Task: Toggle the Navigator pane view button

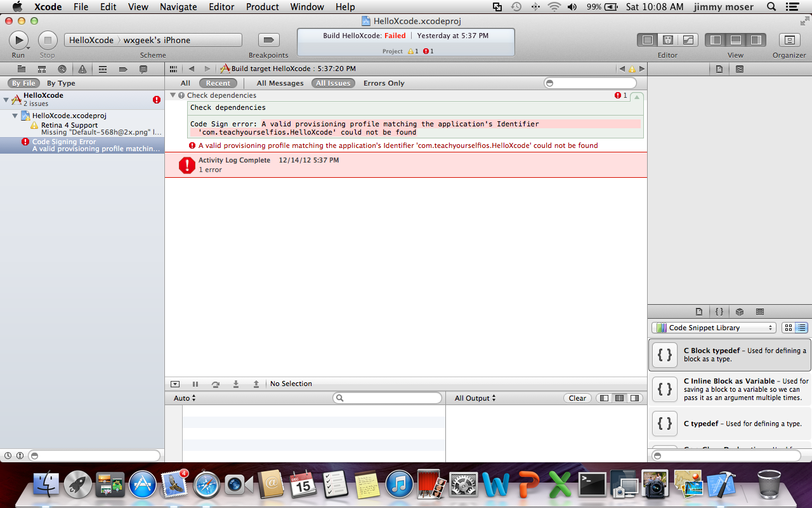Action: tap(716, 40)
